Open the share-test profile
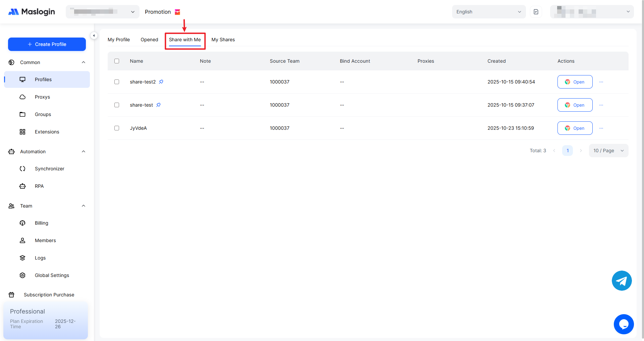This screenshot has width=644, height=341. coord(575,105)
